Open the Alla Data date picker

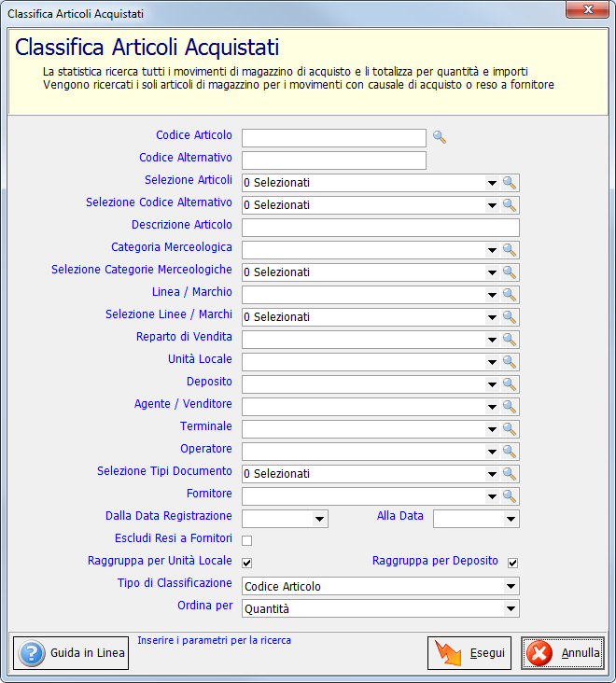click(x=511, y=519)
